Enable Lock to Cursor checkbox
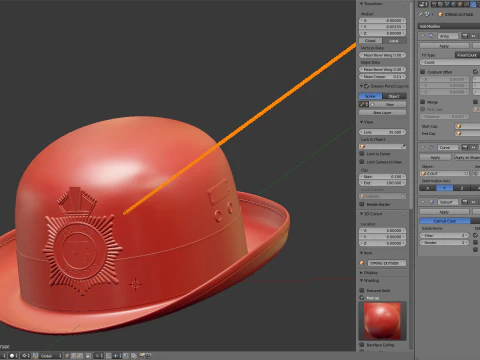 click(x=362, y=154)
